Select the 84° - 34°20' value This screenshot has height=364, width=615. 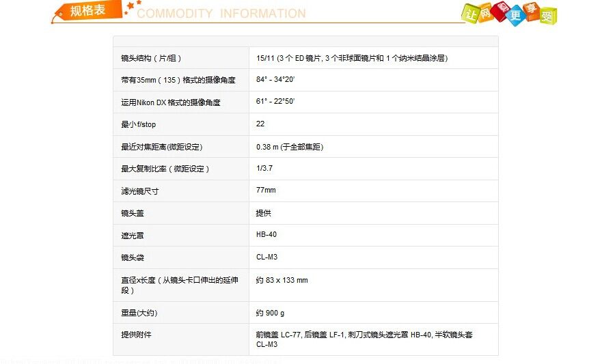[x=275, y=79]
